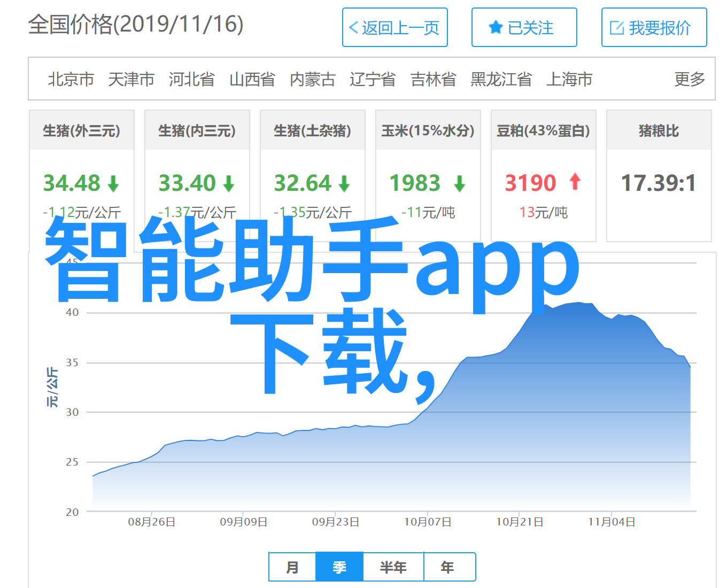
Task: Click x-axis date label 09月23日
Action: pyautogui.click(x=336, y=522)
